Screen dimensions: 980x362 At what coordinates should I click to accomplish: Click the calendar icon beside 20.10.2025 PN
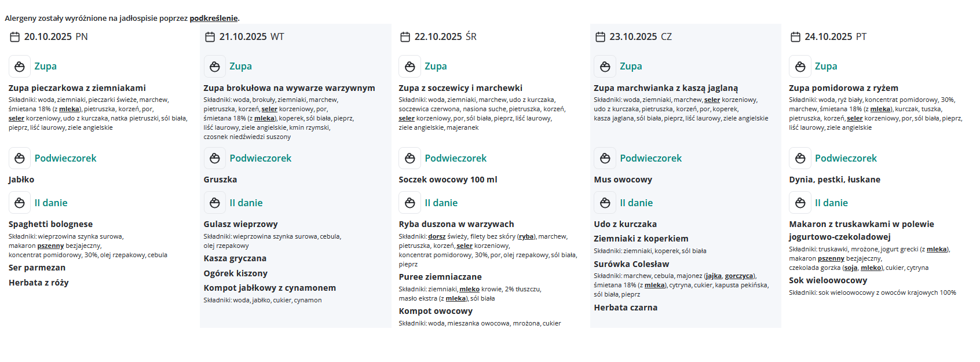point(15,37)
